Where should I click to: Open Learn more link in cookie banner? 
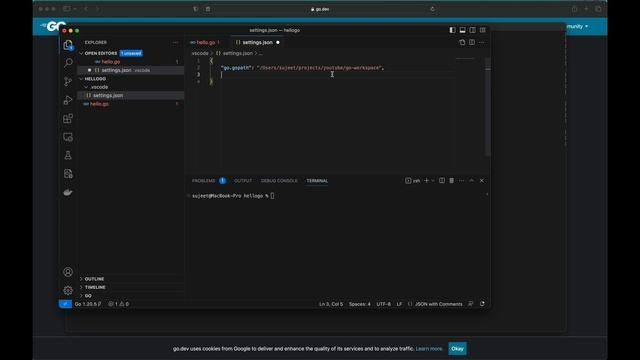pyautogui.click(x=429, y=349)
